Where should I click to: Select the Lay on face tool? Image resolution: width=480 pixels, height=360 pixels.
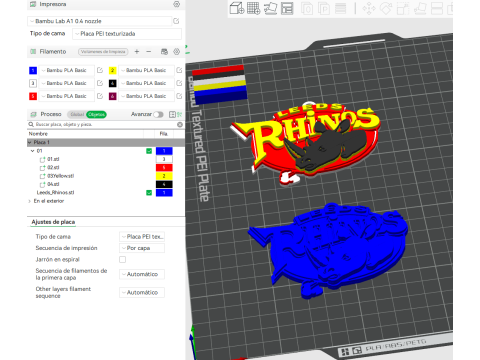[420, 8]
